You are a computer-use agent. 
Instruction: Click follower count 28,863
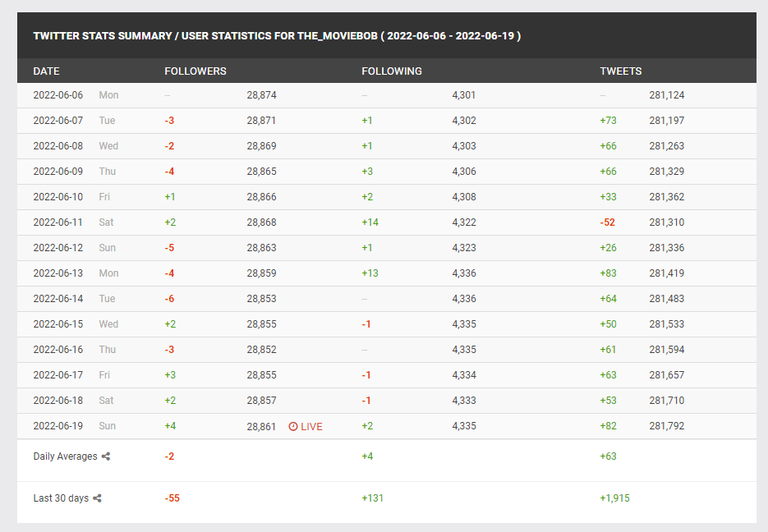(x=261, y=248)
